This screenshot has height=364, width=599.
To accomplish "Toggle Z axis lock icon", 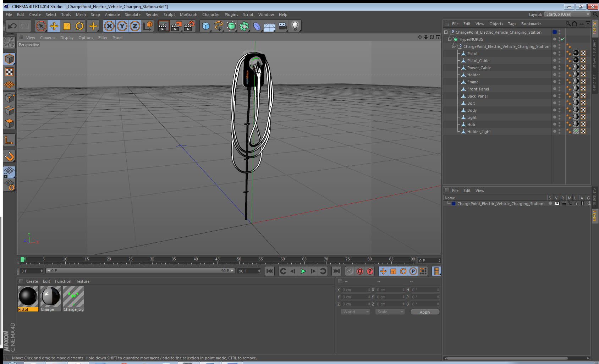I will 135,26.
